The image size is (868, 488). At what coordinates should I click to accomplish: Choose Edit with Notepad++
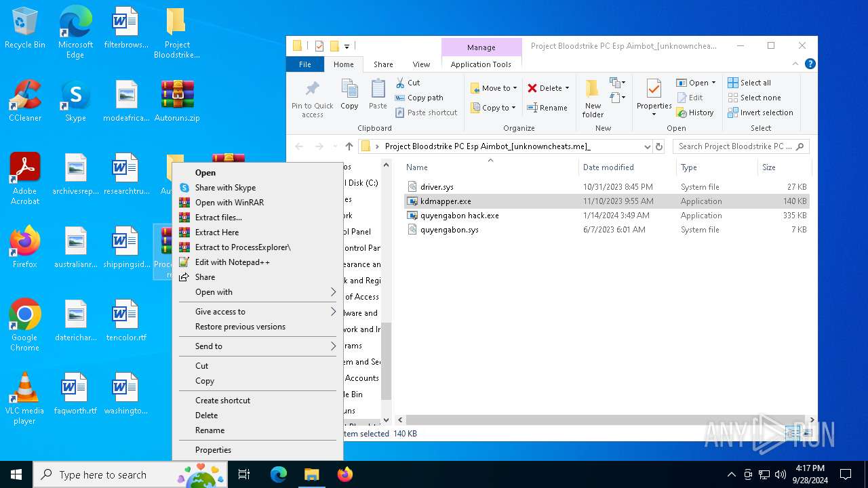(258, 262)
